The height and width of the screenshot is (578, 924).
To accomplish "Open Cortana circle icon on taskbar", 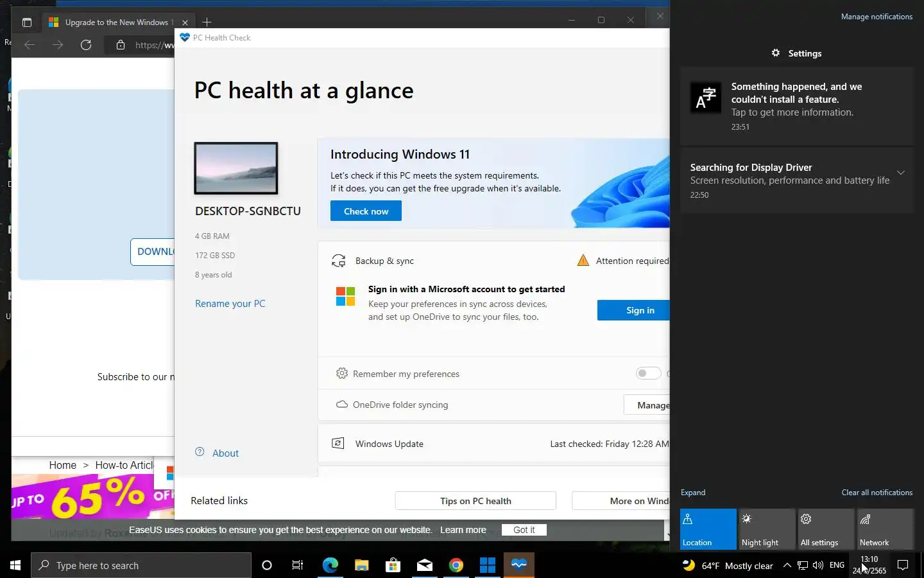I will 267,565.
